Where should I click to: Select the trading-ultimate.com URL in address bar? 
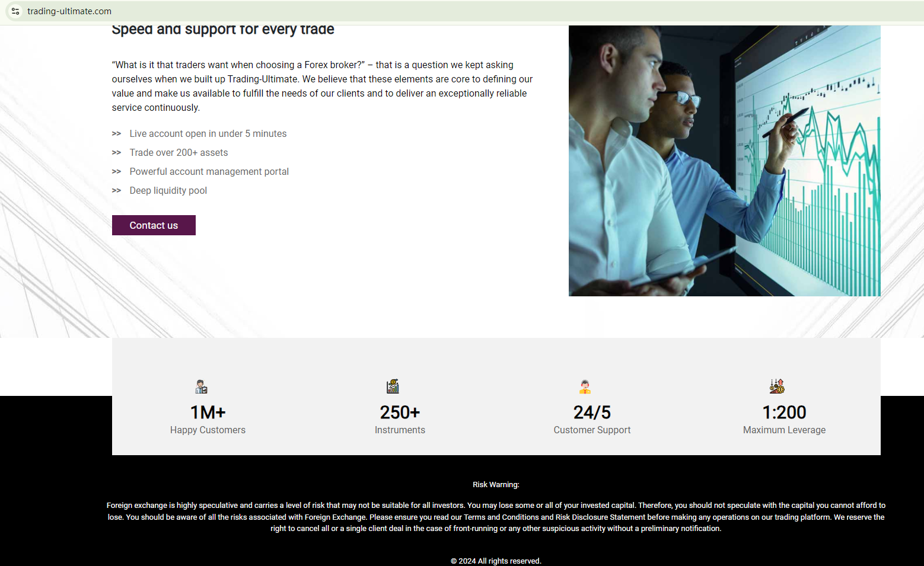[x=69, y=11]
